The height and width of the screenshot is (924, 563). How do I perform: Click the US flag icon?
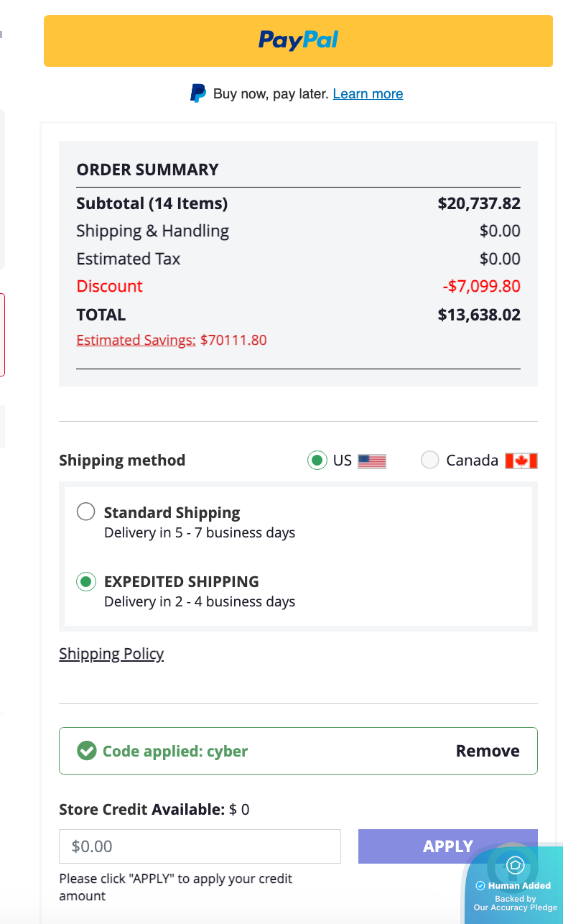(x=372, y=461)
